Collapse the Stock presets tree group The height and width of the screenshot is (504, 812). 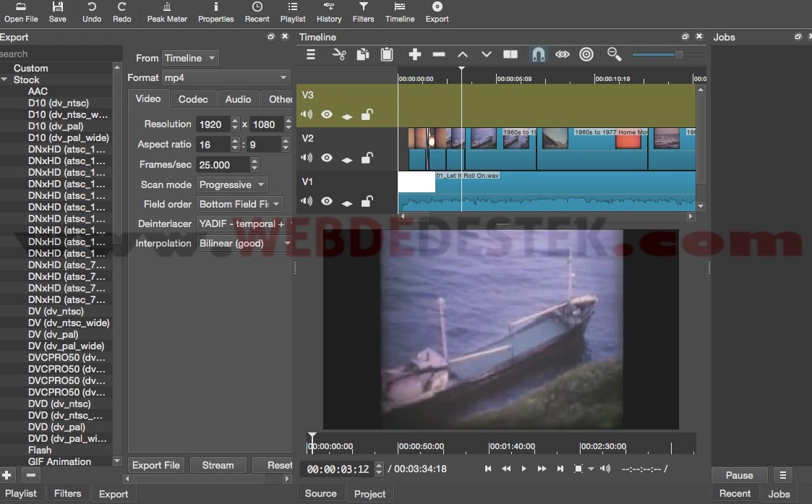click(x=4, y=80)
